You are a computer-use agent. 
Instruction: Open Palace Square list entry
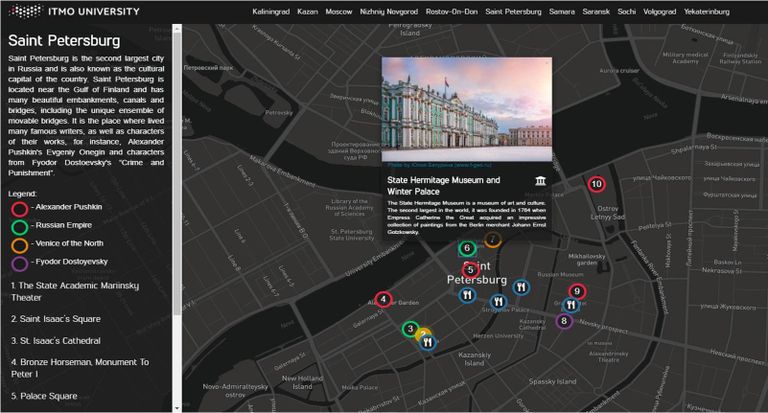[x=44, y=396]
